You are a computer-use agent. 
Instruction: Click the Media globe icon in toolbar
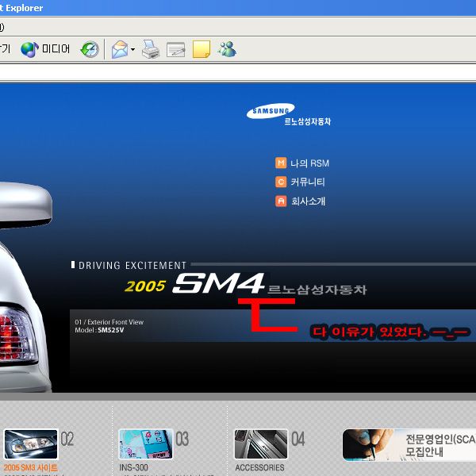pos(29,49)
